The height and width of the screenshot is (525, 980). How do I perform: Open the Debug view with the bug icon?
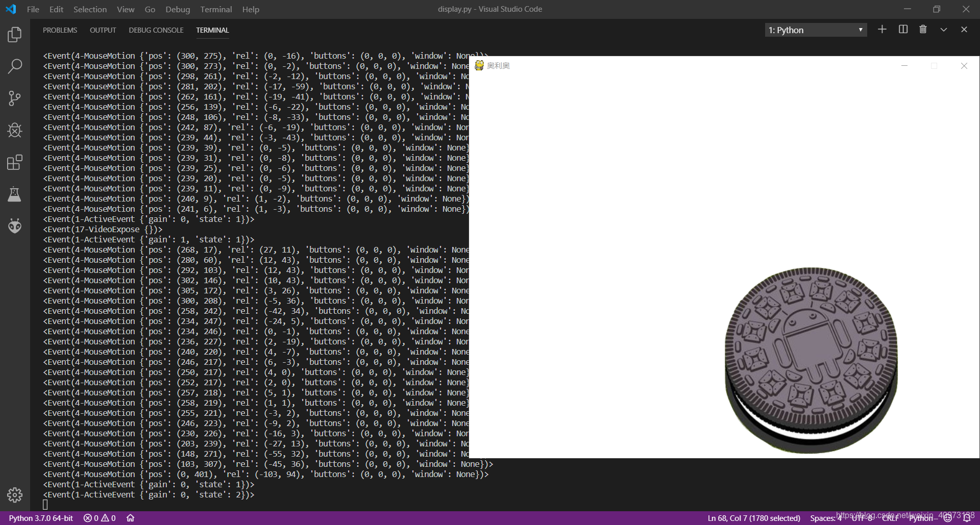(x=15, y=130)
